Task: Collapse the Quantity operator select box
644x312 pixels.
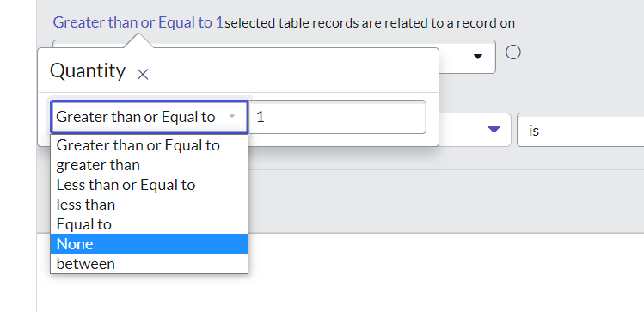Action: pos(149,117)
